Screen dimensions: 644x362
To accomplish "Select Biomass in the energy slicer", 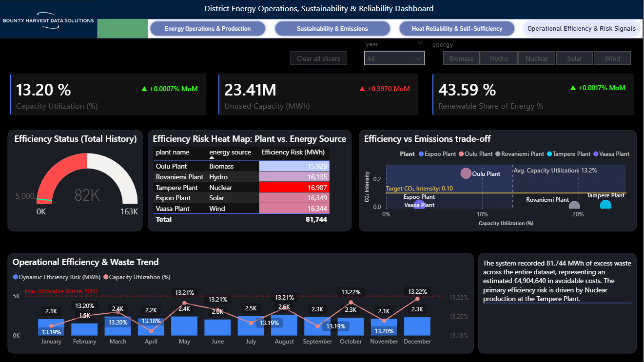I will (461, 58).
